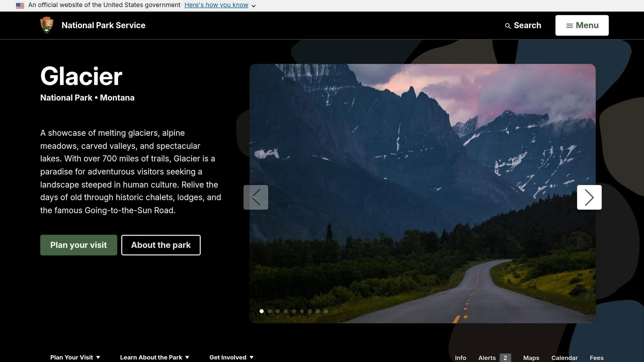Select the fifth carousel slide dot
This screenshot has height=362, width=644.
(x=294, y=311)
